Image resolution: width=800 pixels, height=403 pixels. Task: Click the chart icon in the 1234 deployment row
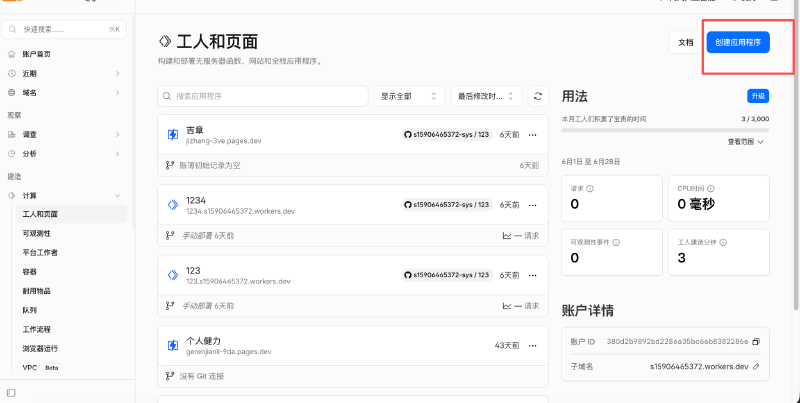[507, 236]
